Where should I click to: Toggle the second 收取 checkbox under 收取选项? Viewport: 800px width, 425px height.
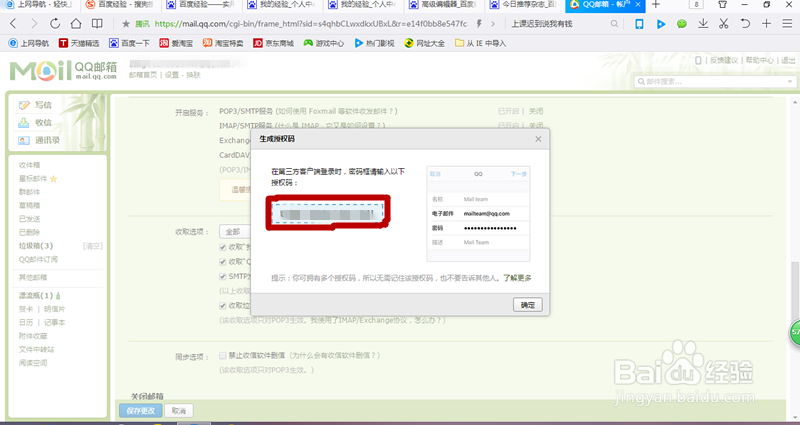pyautogui.click(x=222, y=261)
